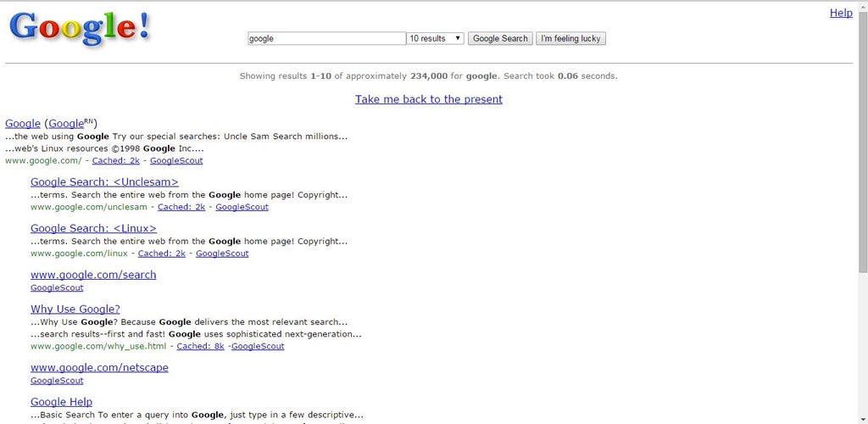Click the search box containing google
The image size is (868, 424).
pos(326,38)
